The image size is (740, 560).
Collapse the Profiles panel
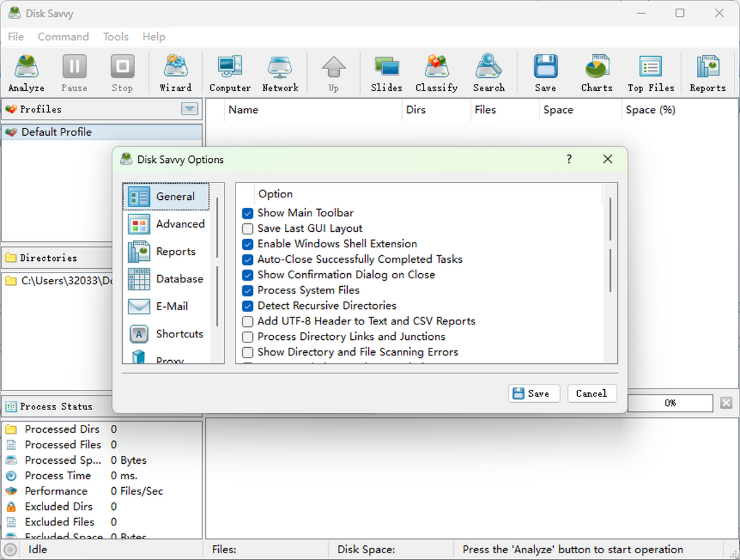(x=189, y=109)
